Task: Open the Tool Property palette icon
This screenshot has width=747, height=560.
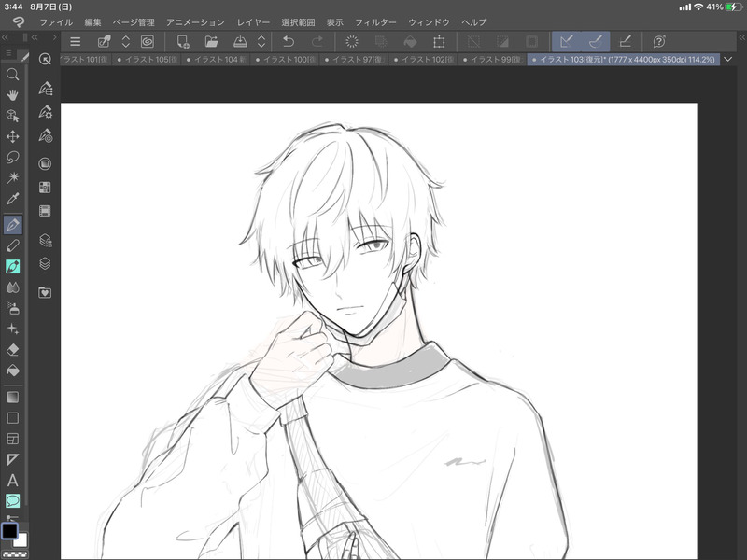Action: click(45, 112)
